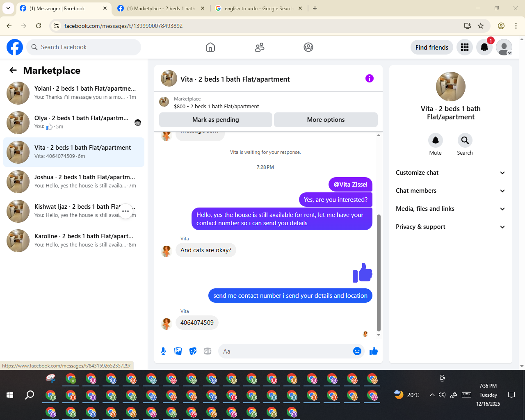
Task: Select the Messenger Facebook browser tab
Action: pos(64,8)
